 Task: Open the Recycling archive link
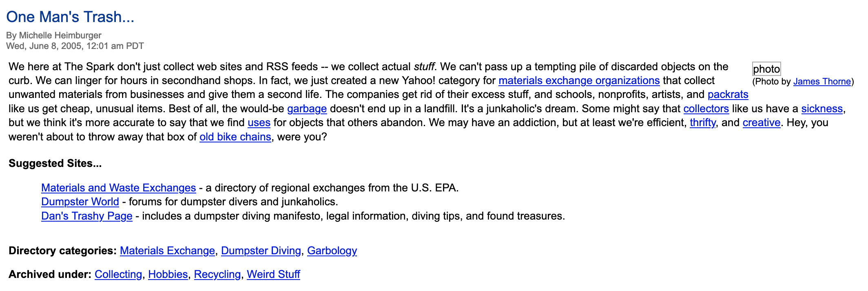pos(217,274)
